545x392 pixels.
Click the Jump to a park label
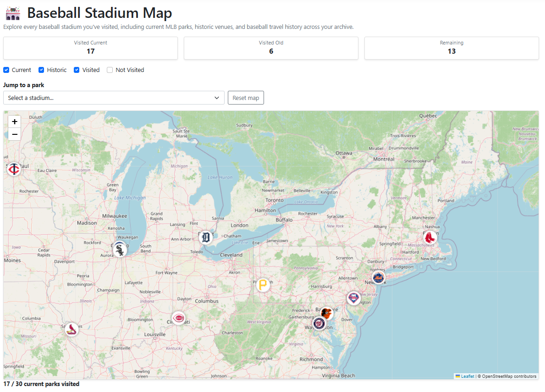click(24, 85)
